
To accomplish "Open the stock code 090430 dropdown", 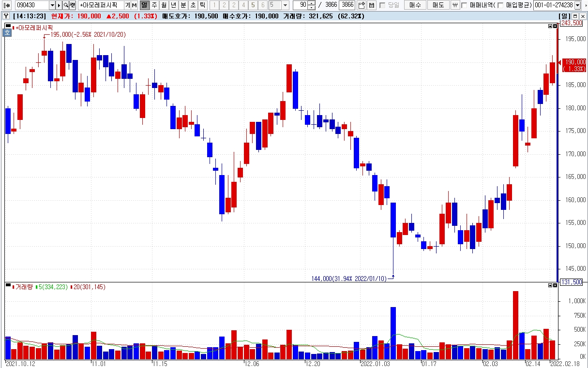I will pyautogui.click(x=52, y=5).
